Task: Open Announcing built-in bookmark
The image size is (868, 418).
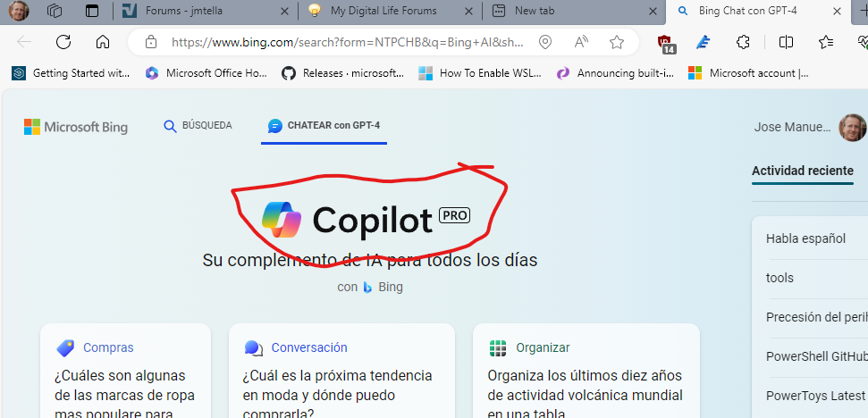Action: pyautogui.click(x=616, y=73)
